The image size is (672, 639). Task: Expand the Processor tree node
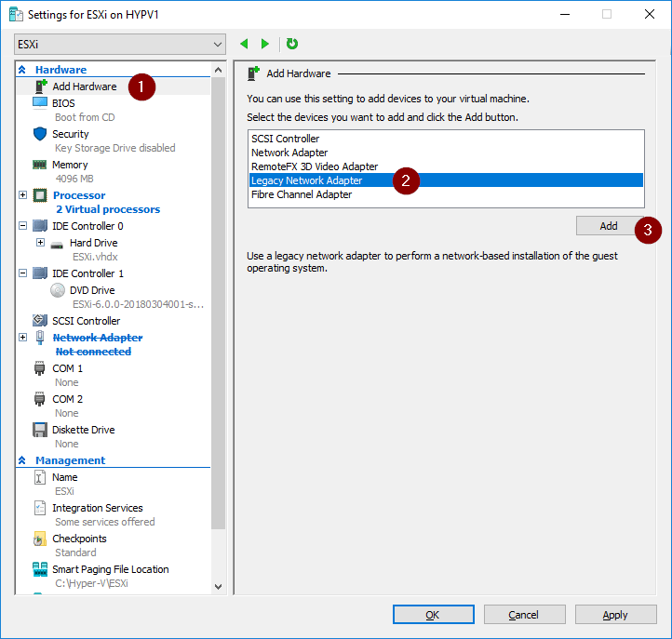click(x=22, y=195)
